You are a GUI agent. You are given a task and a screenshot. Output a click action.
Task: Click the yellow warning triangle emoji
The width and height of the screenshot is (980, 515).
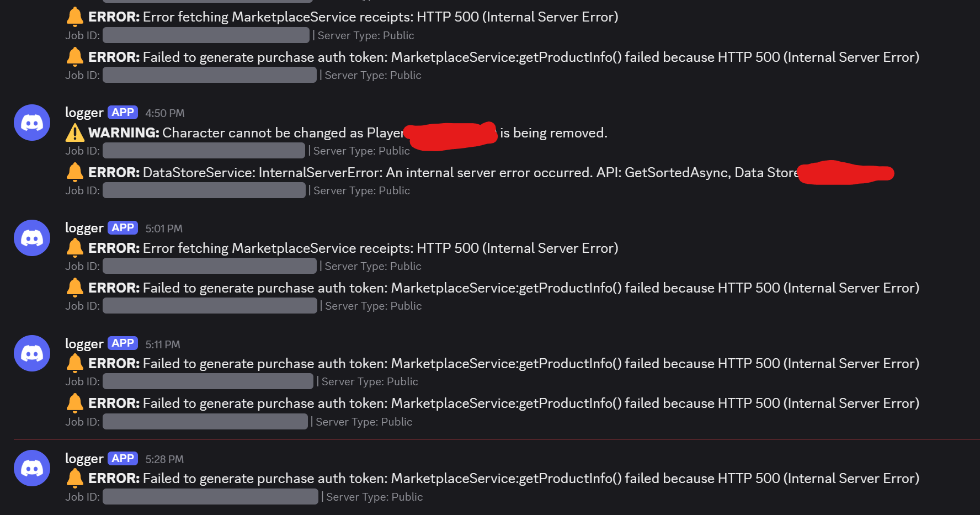(x=75, y=133)
